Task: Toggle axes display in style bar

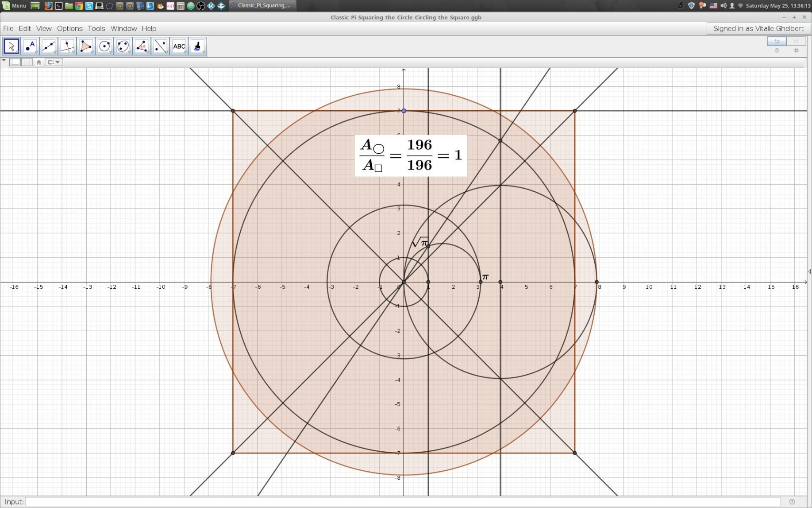Action: [x=15, y=62]
